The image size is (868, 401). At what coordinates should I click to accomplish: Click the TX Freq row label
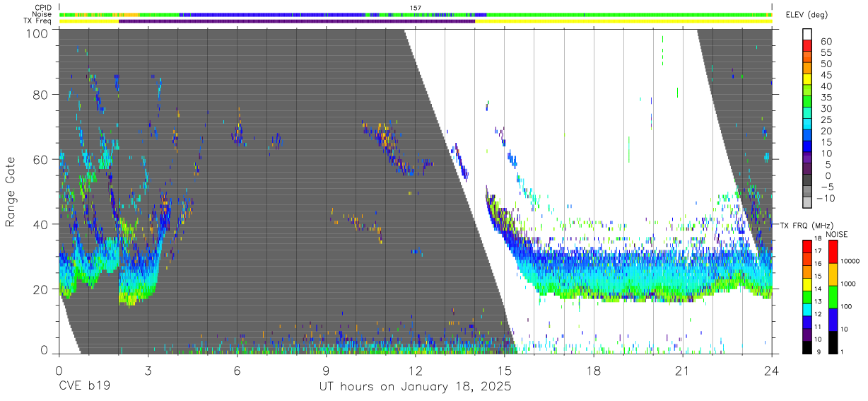pyautogui.click(x=39, y=21)
